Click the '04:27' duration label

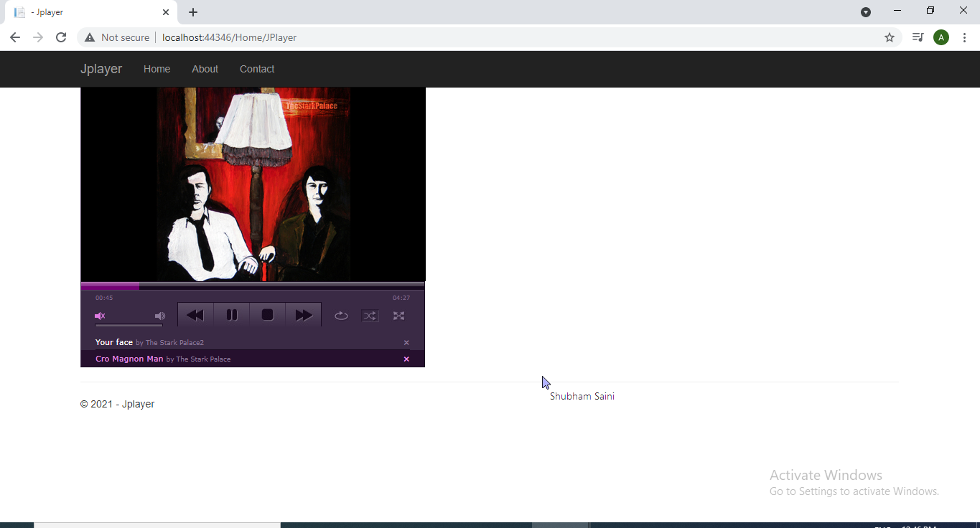point(401,298)
